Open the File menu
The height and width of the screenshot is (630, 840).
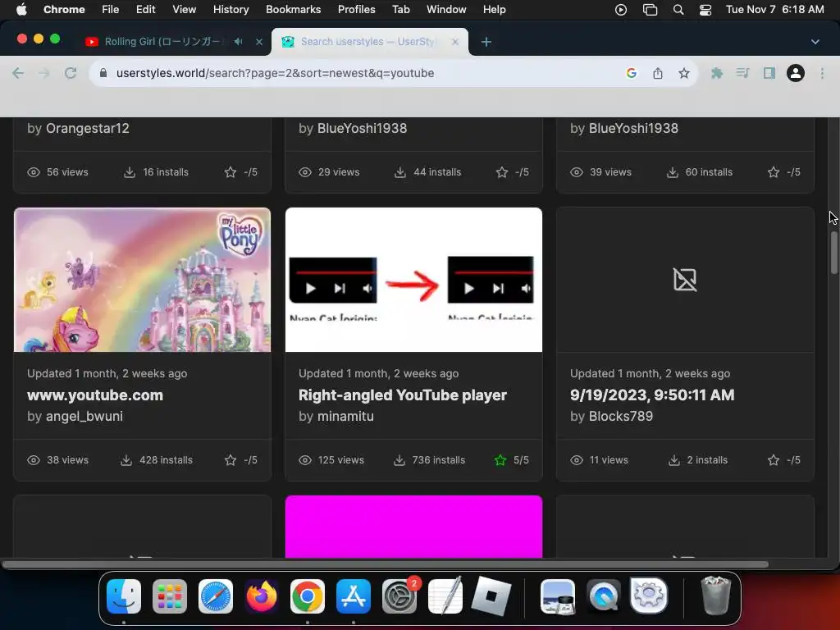[x=111, y=10]
